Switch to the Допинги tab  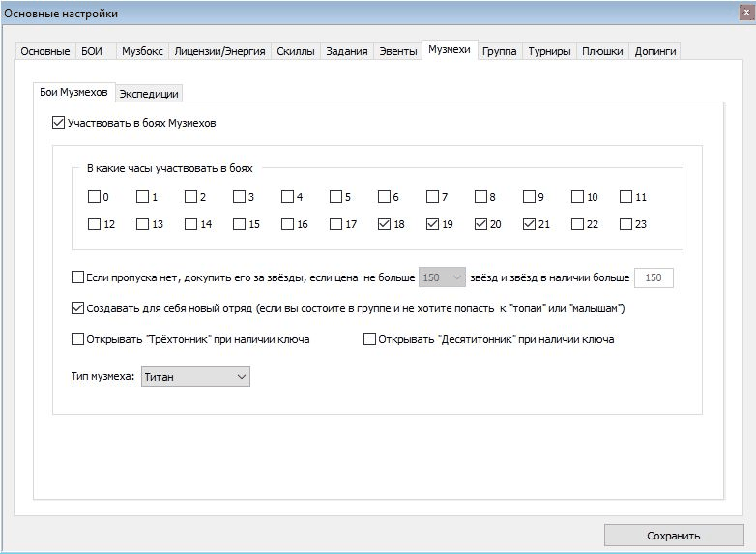(655, 51)
